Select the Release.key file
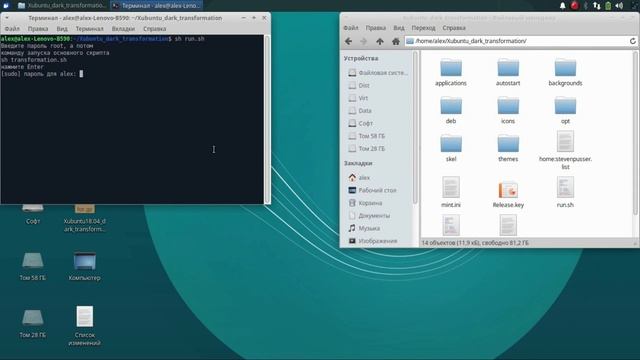Screen dimensions: 640x360 click(x=508, y=195)
